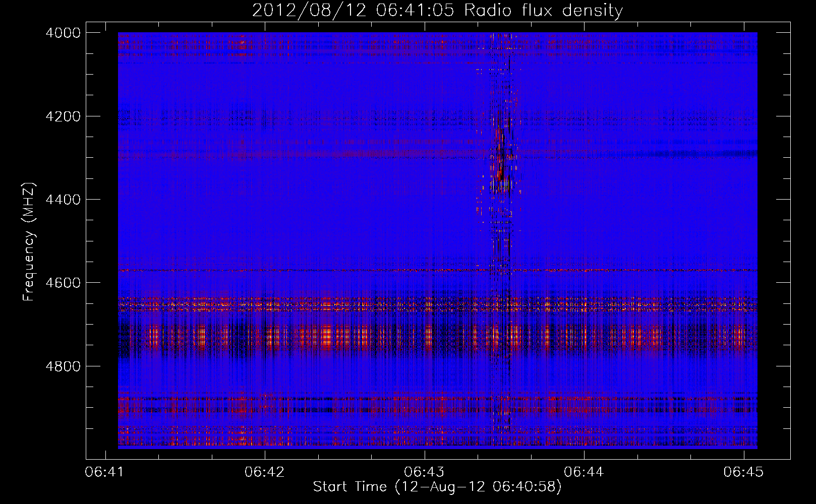Click the "Frequency (MHZ)" axis label

(x=29, y=242)
